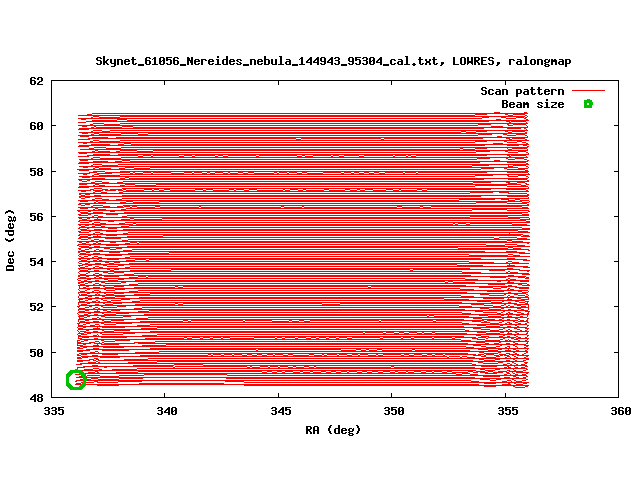Click the plot title text at top
This screenshot has width=640, height=480.
tap(333, 61)
